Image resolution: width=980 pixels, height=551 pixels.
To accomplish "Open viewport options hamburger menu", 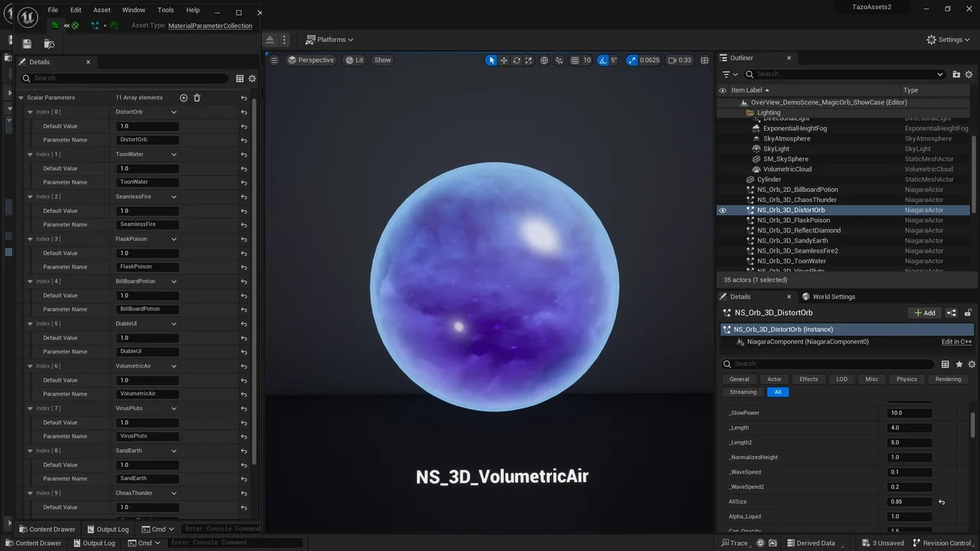I will (x=273, y=60).
